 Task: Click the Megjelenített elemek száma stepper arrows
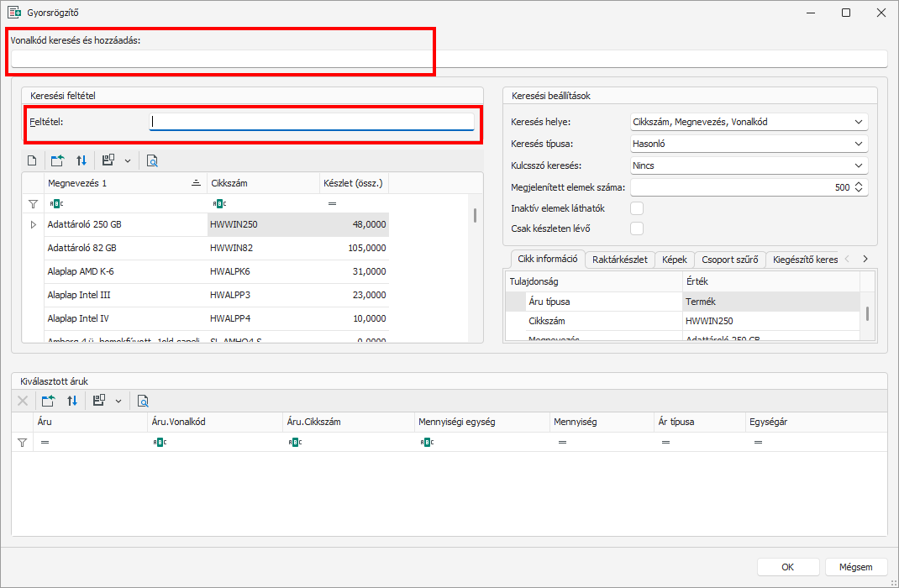click(859, 187)
